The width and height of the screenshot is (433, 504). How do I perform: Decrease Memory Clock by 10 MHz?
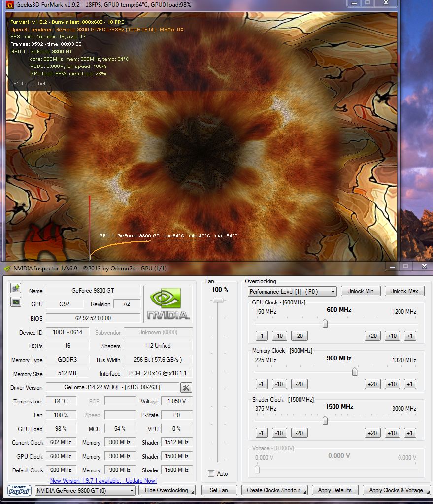point(279,384)
